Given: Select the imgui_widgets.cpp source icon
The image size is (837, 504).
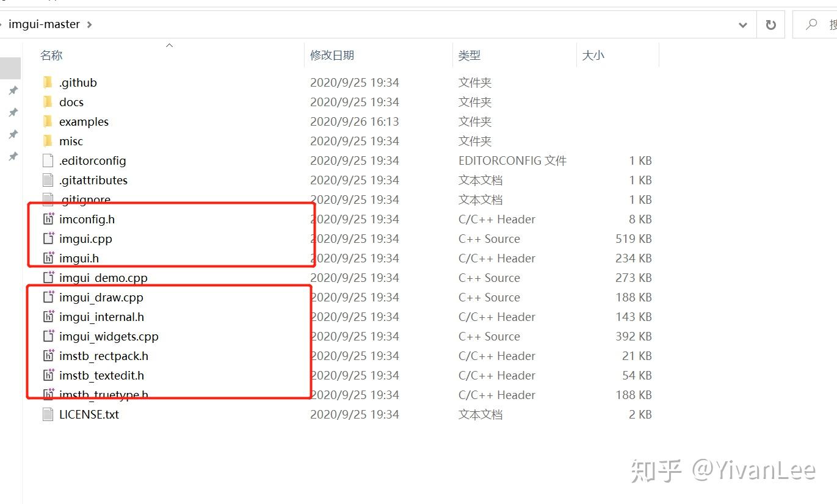Looking at the screenshot, I should point(48,336).
